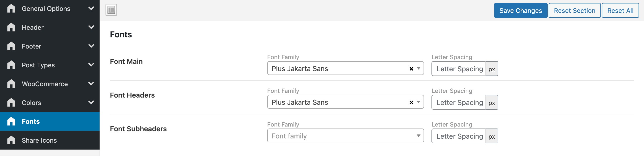This screenshot has height=156, width=644.
Task: Focus the Font Main Letter Spacing field
Action: pyautogui.click(x=458, y=69)
